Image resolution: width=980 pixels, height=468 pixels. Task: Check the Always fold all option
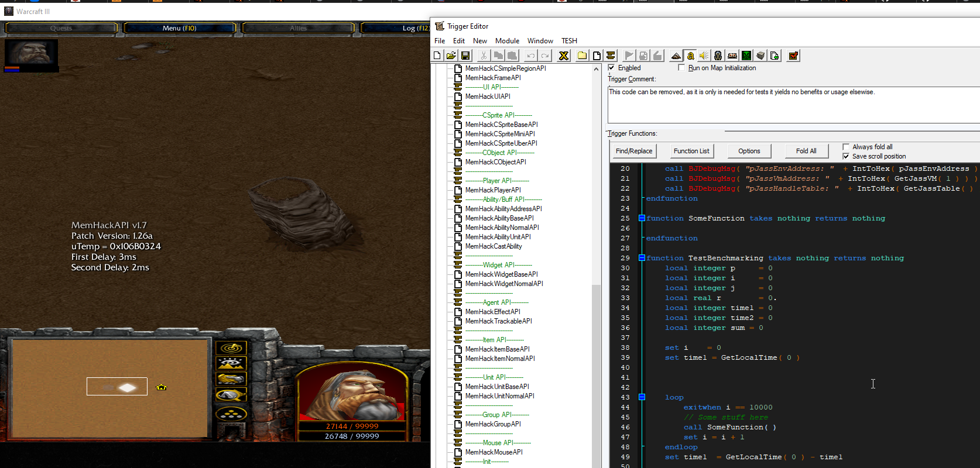(846, 147)
